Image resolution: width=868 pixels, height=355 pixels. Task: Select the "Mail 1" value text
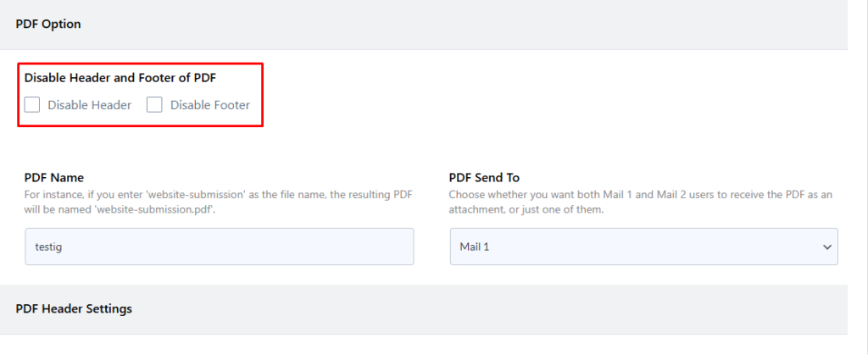[x=475, y=247]
